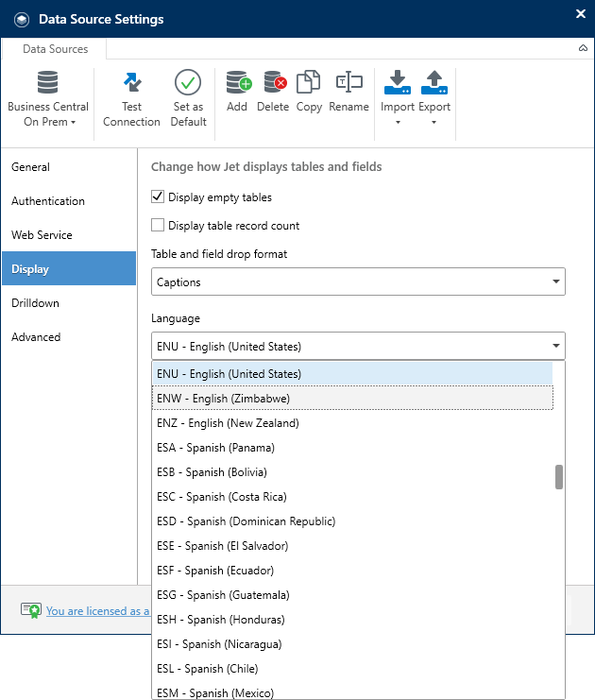The width and height of the screenshot is (595, 700).
Task: Delete the selected data source
Action: (273, 91)
